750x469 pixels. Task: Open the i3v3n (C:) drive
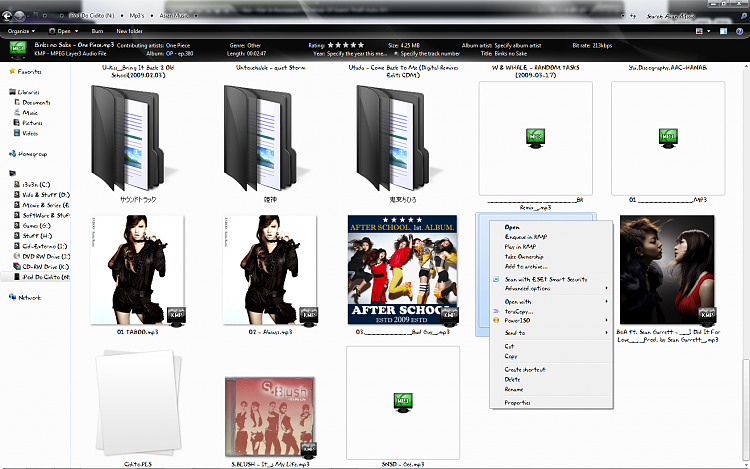tap(36, 184)
